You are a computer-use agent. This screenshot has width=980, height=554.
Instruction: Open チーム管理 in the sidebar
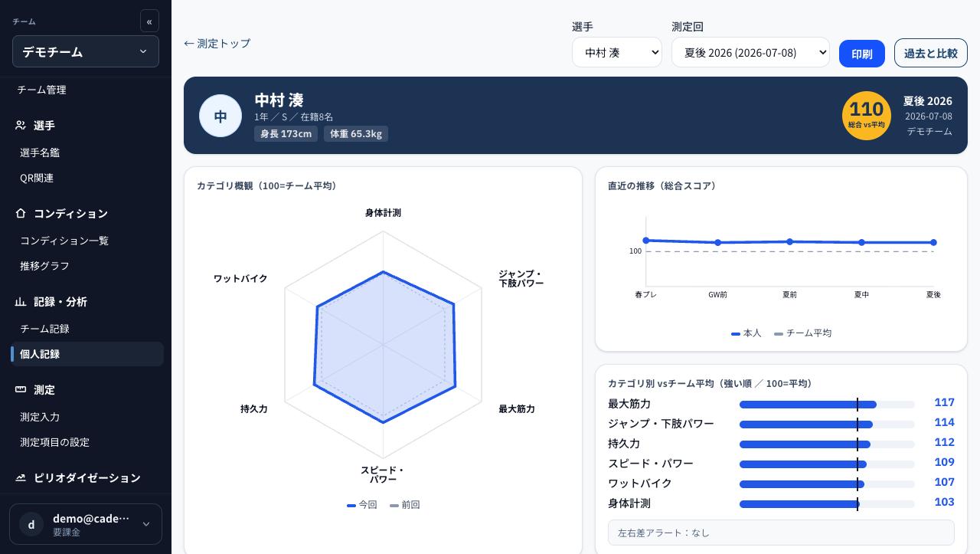pyautogui.click(x=41, y=90)
